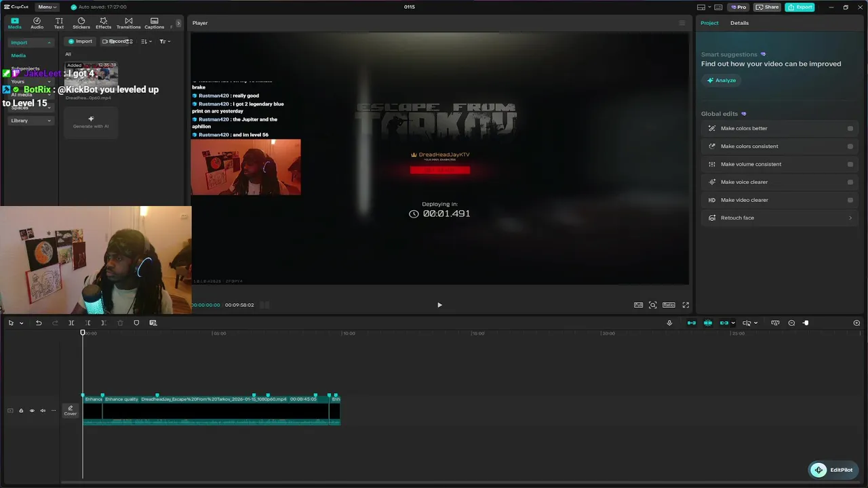This screenshot has height=488, width=868.
Task: Open the Transitions panel
Action: [x=128, y=23]
